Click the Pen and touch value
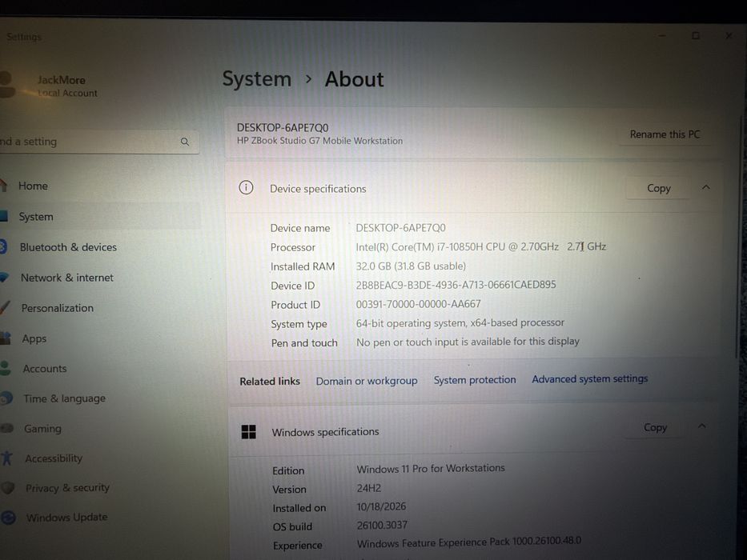Viewport: 747px width, 560px height. 468,342
